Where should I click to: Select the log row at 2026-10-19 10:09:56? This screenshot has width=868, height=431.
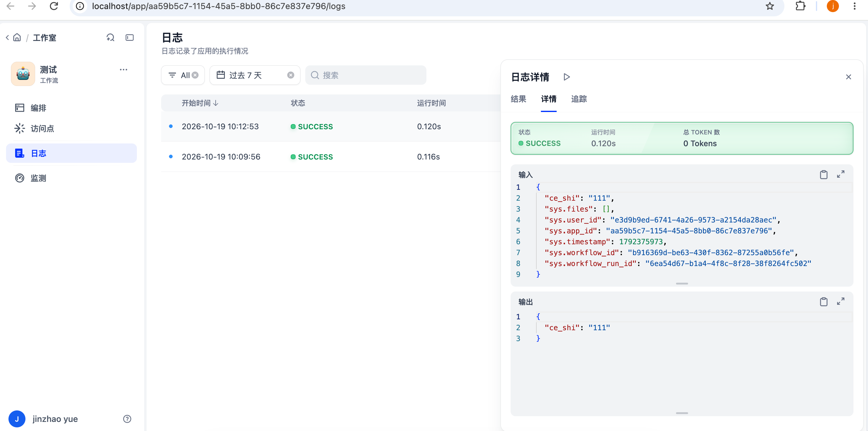[330, 156]
